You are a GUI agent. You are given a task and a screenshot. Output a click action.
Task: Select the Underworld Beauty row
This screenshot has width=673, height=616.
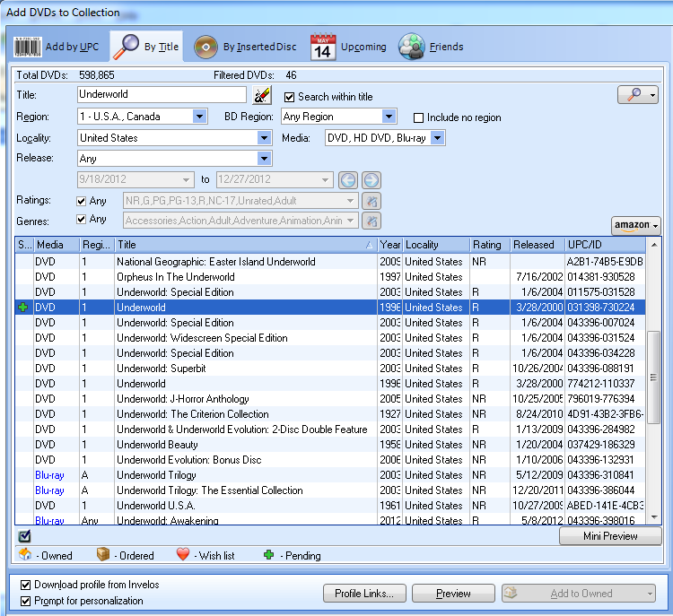[x=330, y=445]
